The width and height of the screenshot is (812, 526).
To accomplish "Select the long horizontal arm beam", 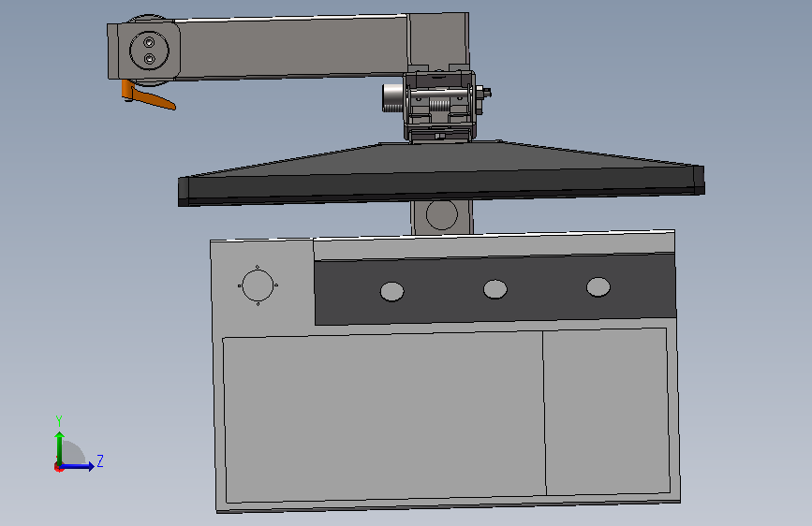I will pos(293,48).
